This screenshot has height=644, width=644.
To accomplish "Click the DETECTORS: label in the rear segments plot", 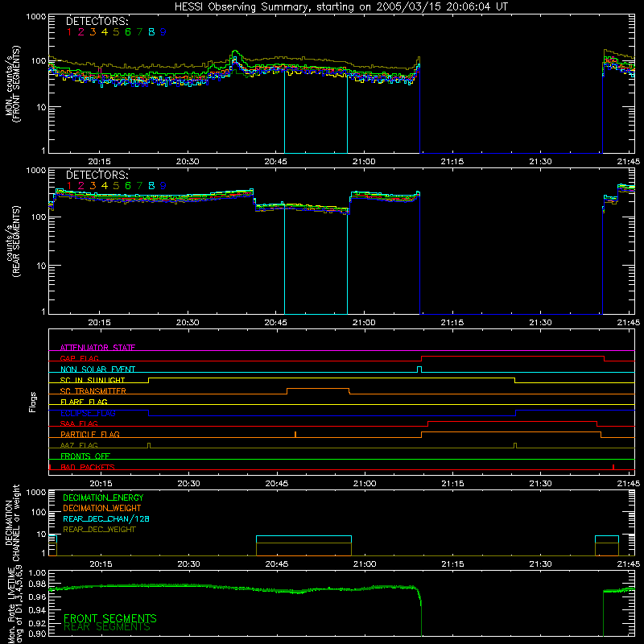I will pos(97,175).
